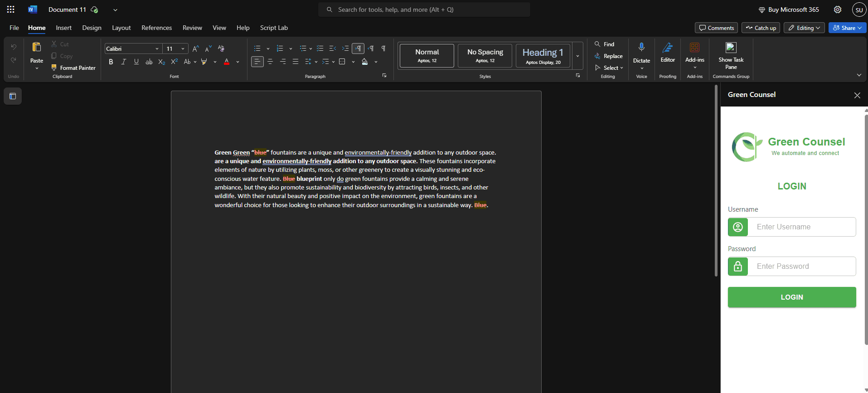
Task: Expand font color dropdown arrow
Action: (238, 62)
